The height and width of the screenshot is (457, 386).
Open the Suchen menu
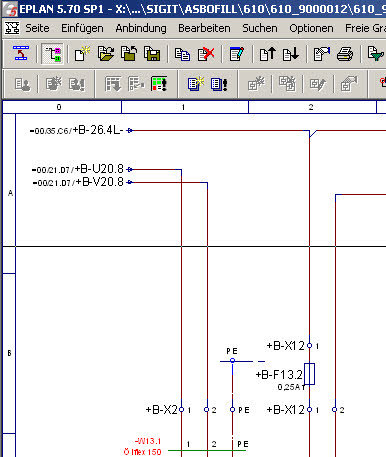click(260, 28)
